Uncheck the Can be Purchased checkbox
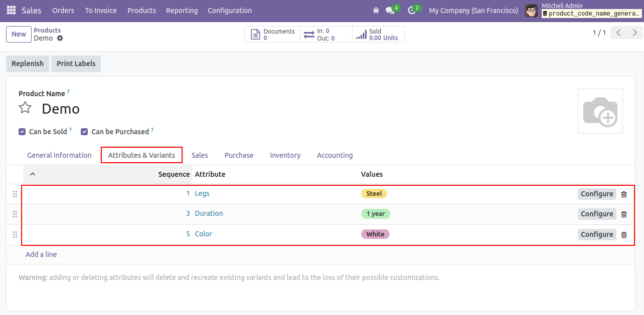 coord(84,132)
